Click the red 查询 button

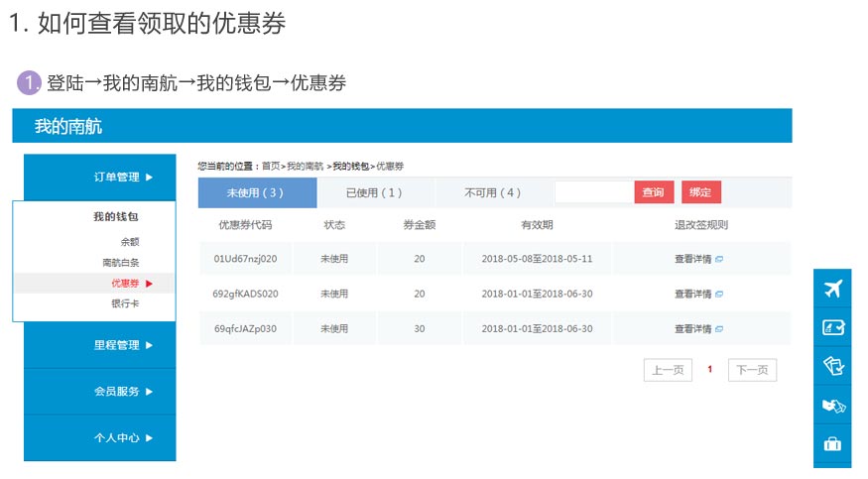(x=654, y=192)
